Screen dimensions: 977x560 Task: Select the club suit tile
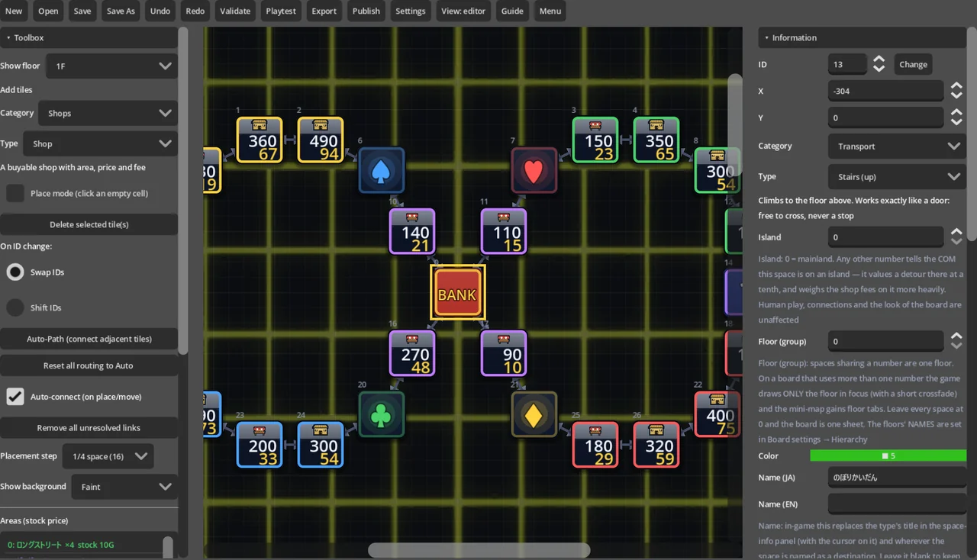381,414
